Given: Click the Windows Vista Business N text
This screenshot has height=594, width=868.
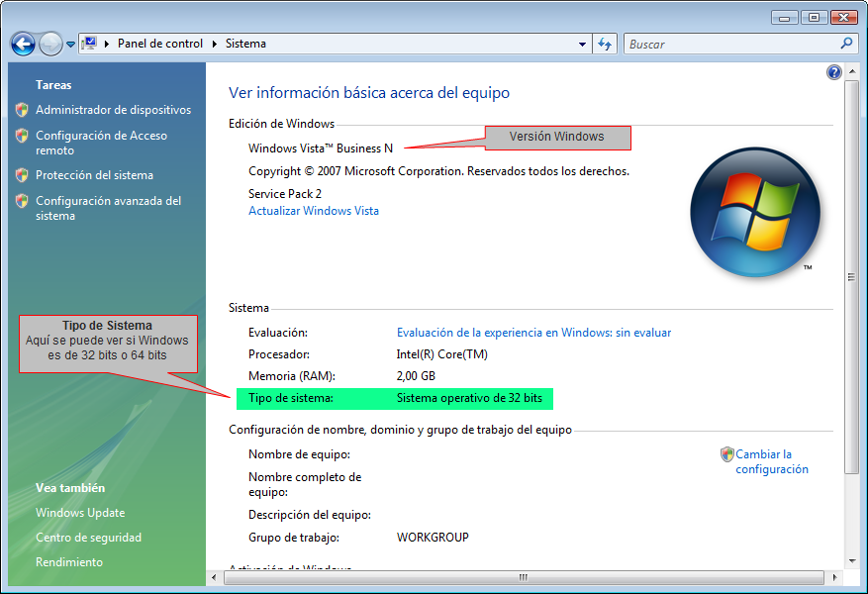Looking at the screenshot, I should (x=321, y=148).
